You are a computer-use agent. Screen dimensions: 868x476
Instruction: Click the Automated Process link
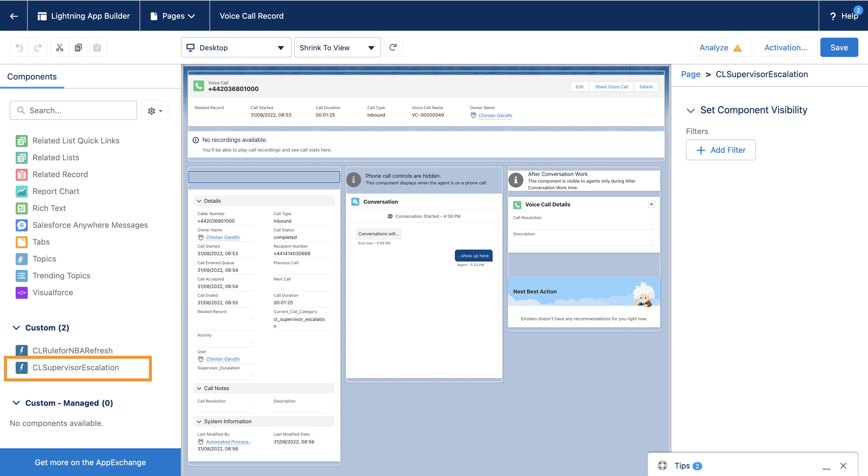[227, 442]
